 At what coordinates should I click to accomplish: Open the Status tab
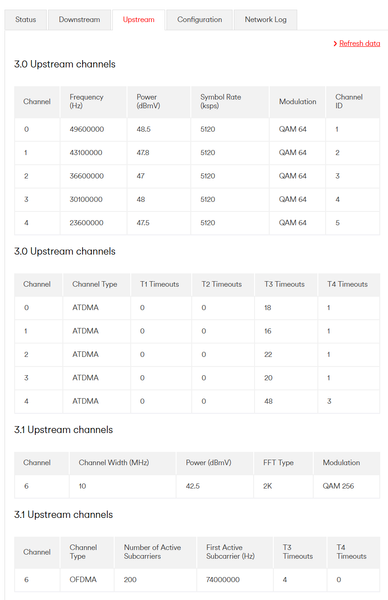(26, 20)
